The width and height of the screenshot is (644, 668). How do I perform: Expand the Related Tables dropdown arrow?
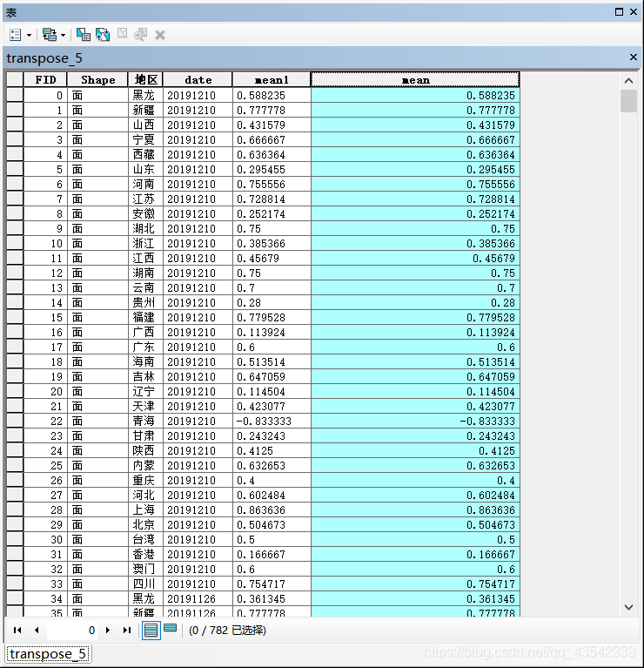(63, 36)
